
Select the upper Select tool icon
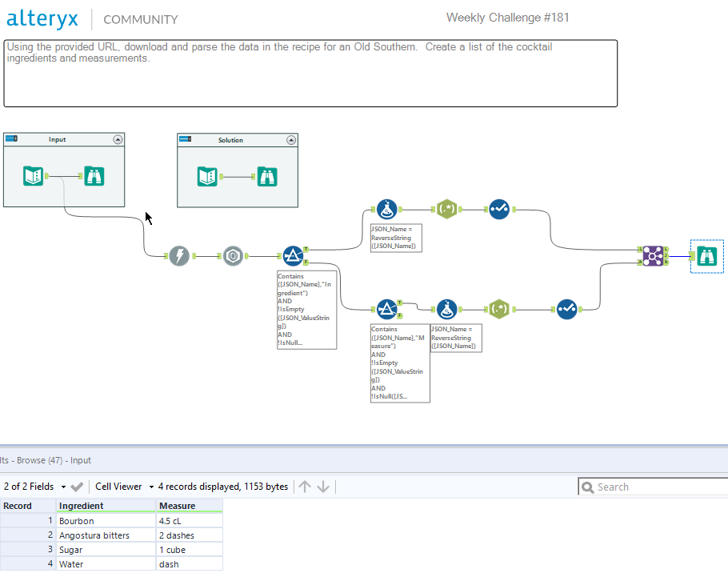click(499, 210)
